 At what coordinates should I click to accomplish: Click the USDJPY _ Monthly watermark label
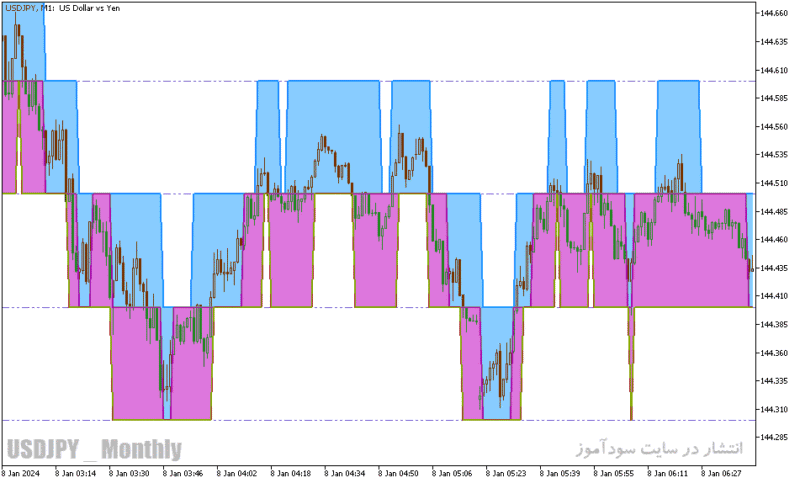tap(94, 449)
